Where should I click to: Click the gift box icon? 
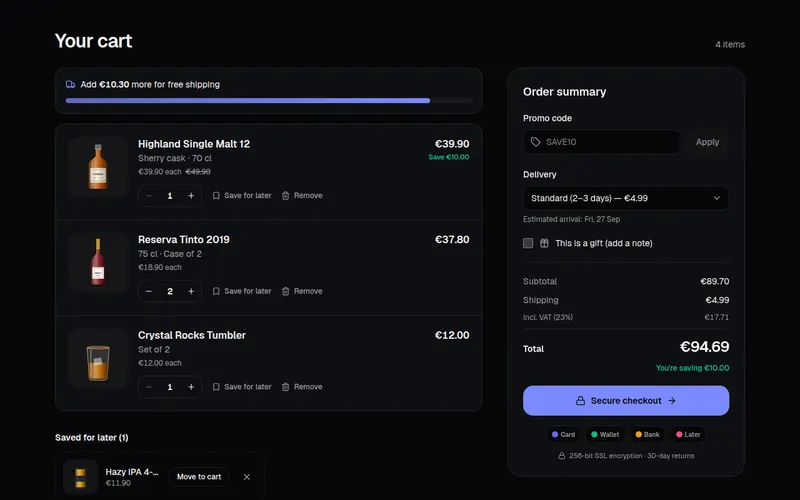[x=544, y=243]
